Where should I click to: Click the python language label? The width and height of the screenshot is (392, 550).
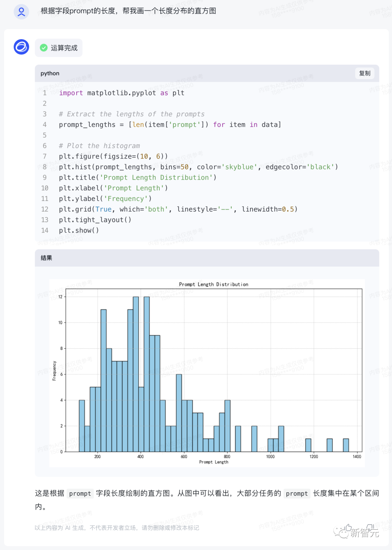(50, 73)
